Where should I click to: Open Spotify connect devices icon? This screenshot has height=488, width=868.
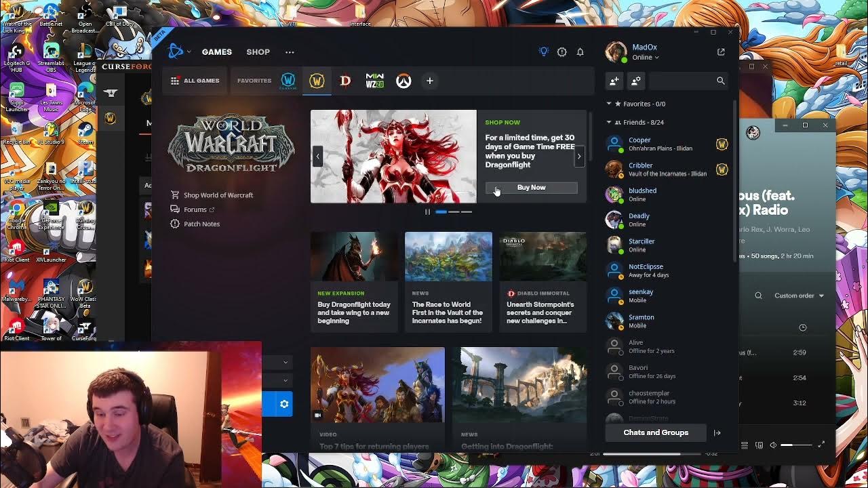tap(759, 445)
